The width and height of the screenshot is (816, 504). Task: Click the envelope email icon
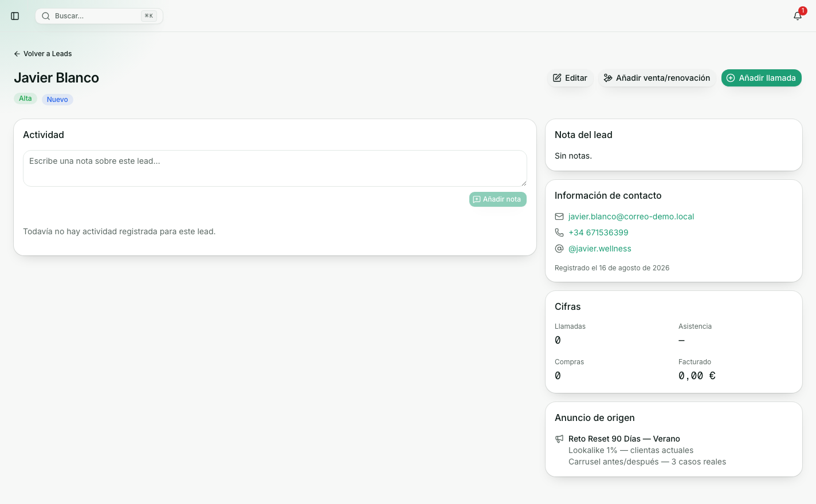pos(559,216)
